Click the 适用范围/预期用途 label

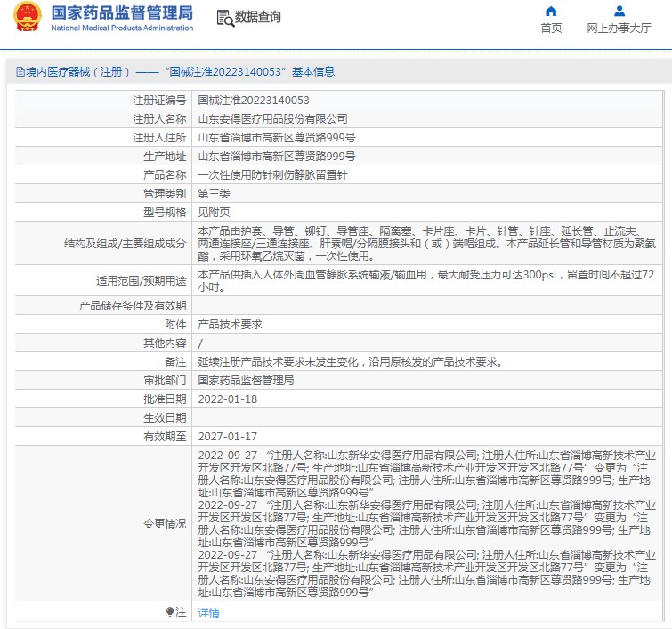[142, 280]
